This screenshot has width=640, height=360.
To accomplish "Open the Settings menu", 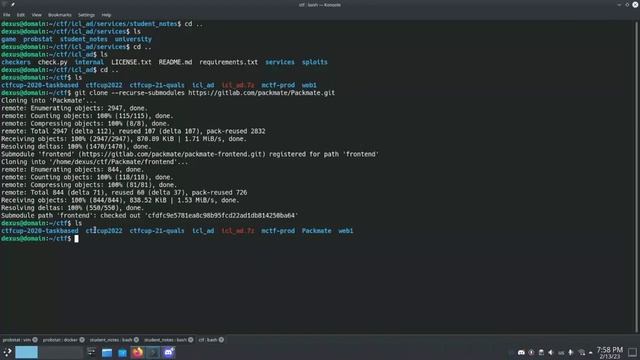I will click(86, 15).
